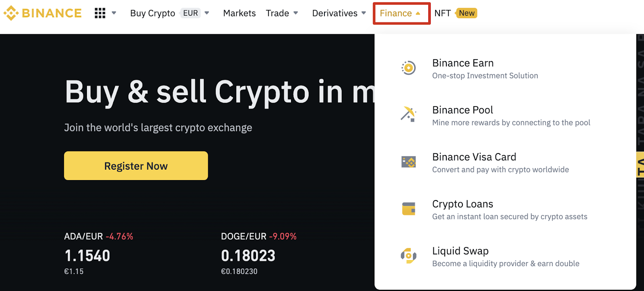This screenshot has width=644, height=291.
Task: Click the Liquid Swap icon
Action: point(409,256)
